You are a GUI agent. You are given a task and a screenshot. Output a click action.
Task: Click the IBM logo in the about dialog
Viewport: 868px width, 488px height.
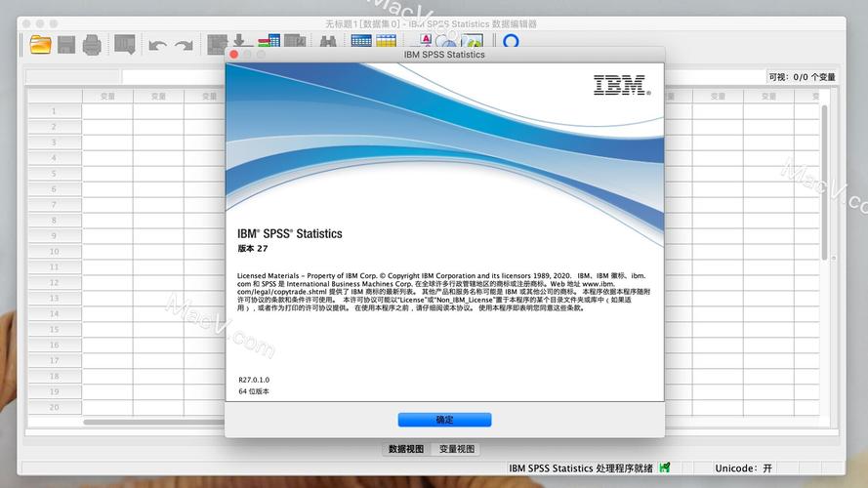pyautogui.click(x=622, y=85)
